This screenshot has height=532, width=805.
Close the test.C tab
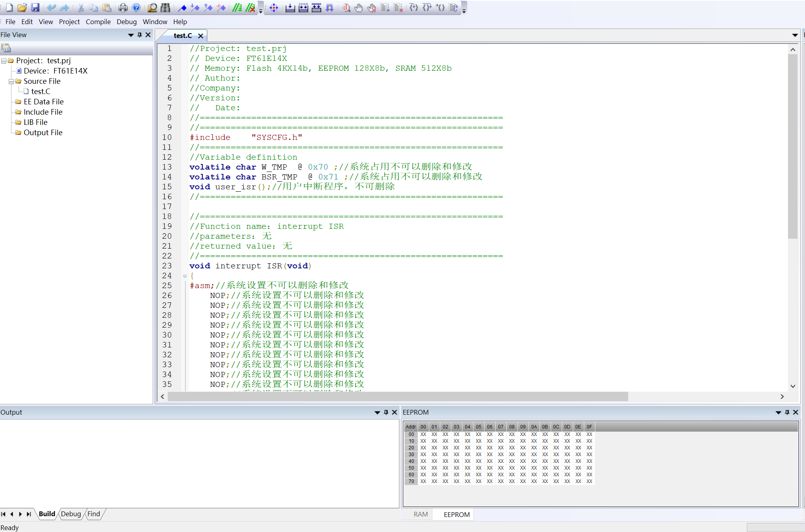tap(201, 36)
